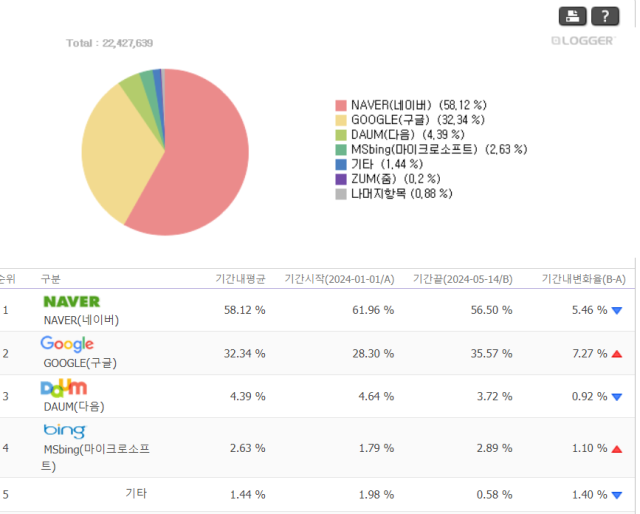Click the NAVER(네이버) name in table
Image resolution: width=640 pixels, height=514 pixels.
[x=81, y=320]
